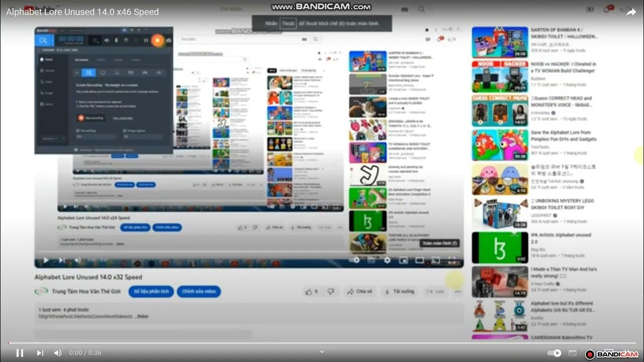
Task: Pause the video with the bottom-bar pause button
Action: 20,353
